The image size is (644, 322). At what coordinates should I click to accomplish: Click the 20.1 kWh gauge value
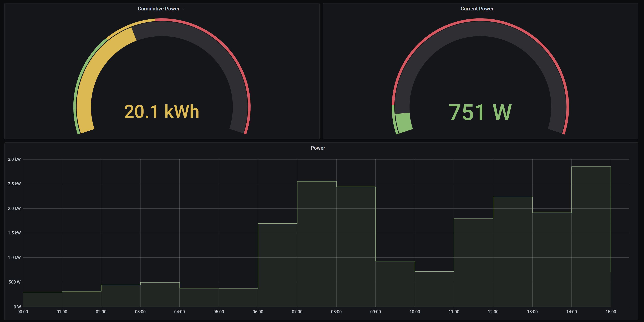point(162,112)
